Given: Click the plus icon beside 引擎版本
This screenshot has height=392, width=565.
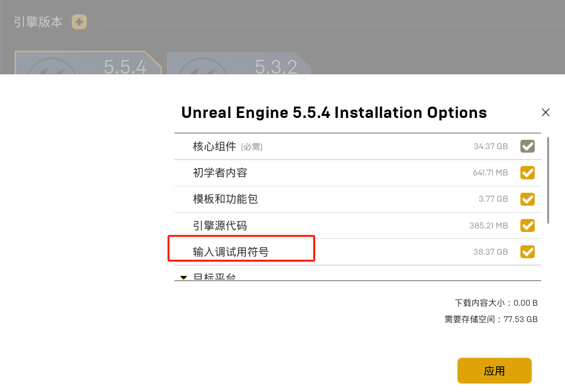Looking at the screenshot, I should tap(79, 22).
